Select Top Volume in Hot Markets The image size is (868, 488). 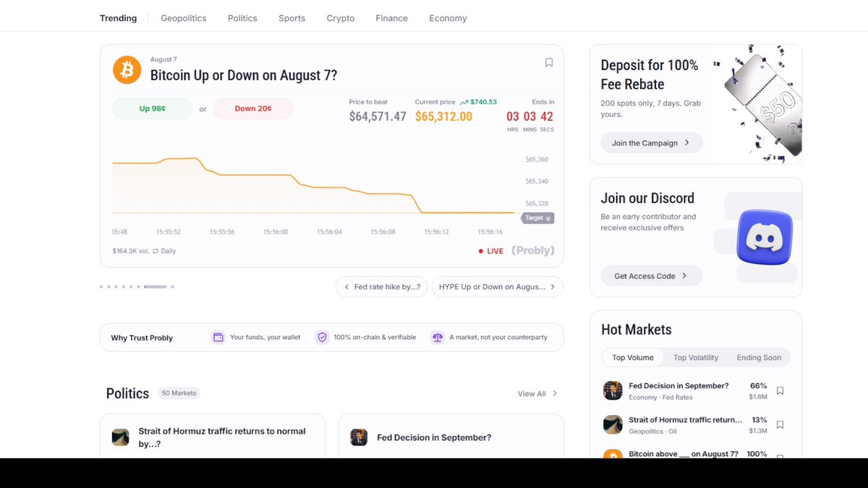point(633,357)
